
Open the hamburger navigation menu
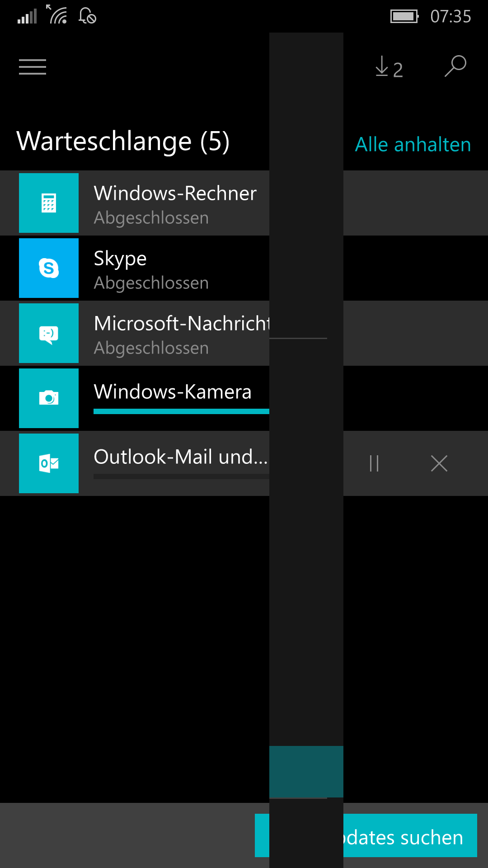pyautogui.click(x=33, y=67)
